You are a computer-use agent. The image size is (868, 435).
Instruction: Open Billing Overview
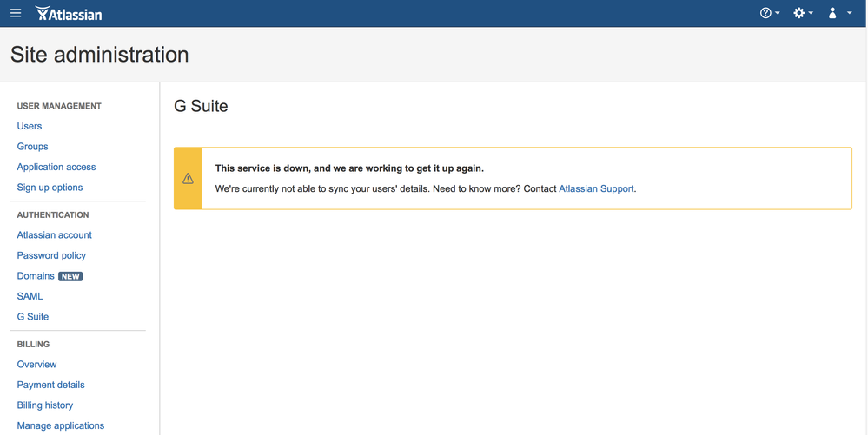pos(36,365)
